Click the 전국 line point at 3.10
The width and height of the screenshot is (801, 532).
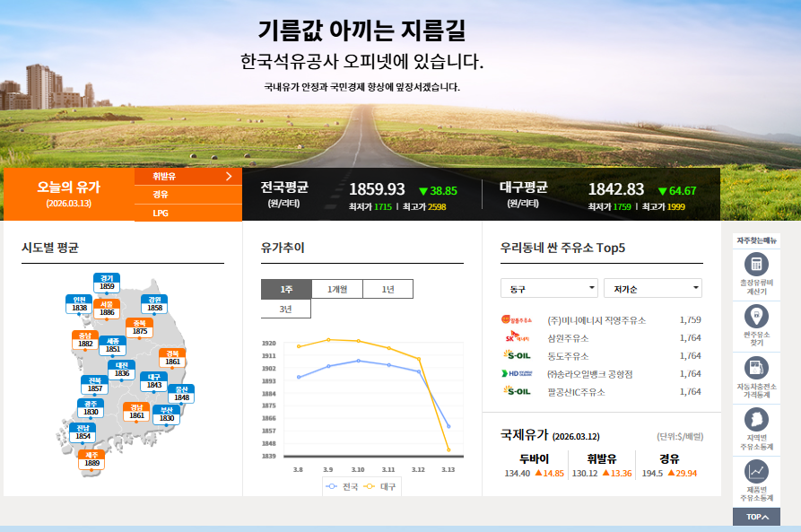point(359,361)
